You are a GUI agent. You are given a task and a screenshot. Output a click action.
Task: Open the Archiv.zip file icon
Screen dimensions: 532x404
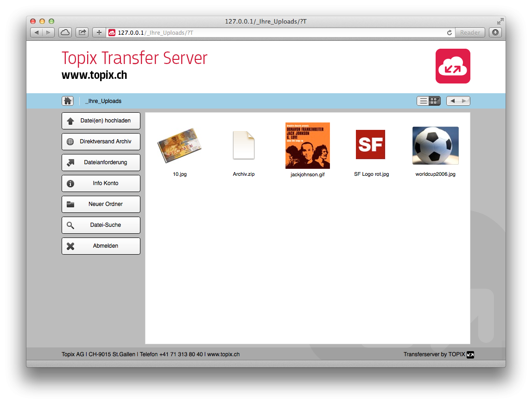pos(244,145)
